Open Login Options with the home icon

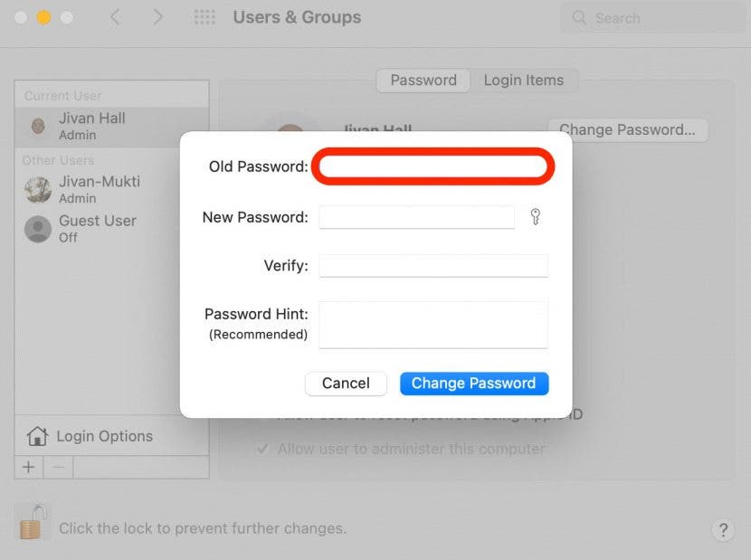[x=37, y=436]
